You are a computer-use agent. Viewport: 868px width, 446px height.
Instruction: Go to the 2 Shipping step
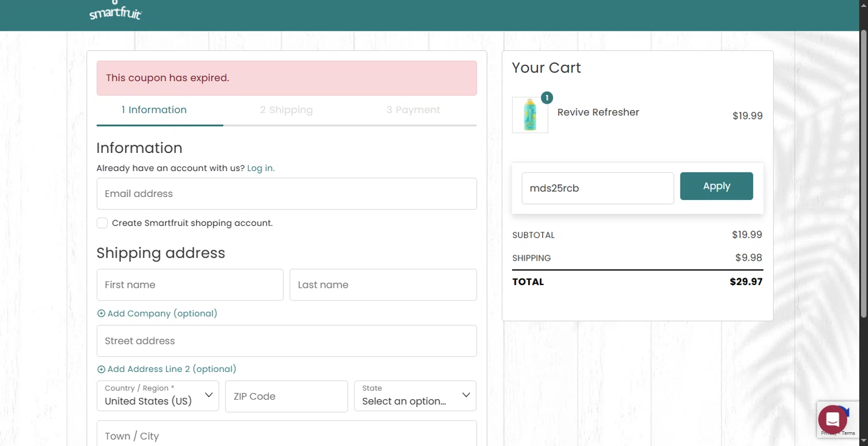(x=286, y=110)
